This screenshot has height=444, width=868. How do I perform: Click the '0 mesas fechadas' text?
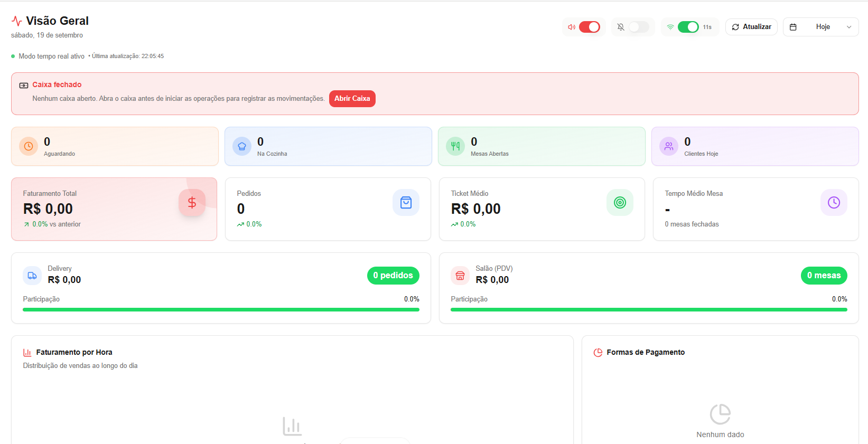tap(692, 224)
